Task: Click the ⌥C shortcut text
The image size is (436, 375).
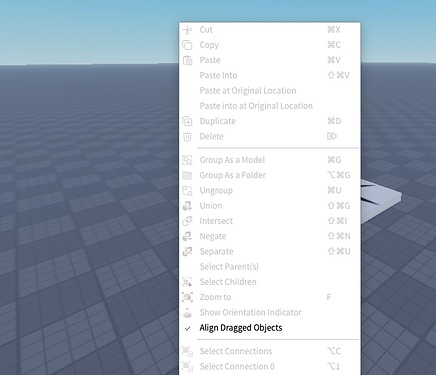Action: click(x=334, y=351)
